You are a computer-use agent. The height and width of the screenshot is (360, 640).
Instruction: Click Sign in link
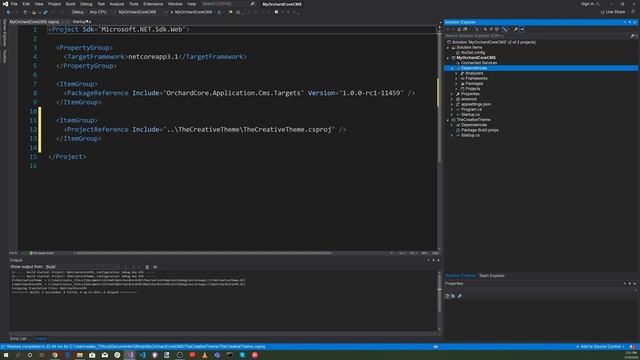tap(587, 4)
